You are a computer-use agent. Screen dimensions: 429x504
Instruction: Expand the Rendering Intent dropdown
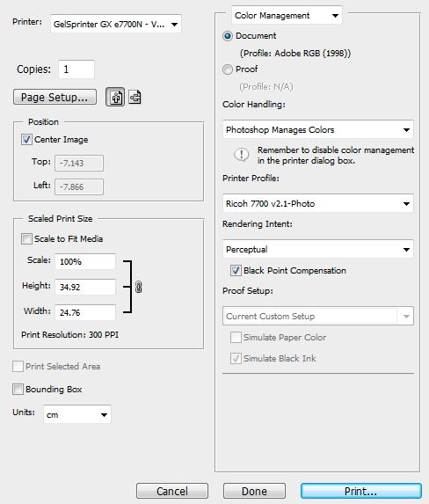(x=318, y=249)
